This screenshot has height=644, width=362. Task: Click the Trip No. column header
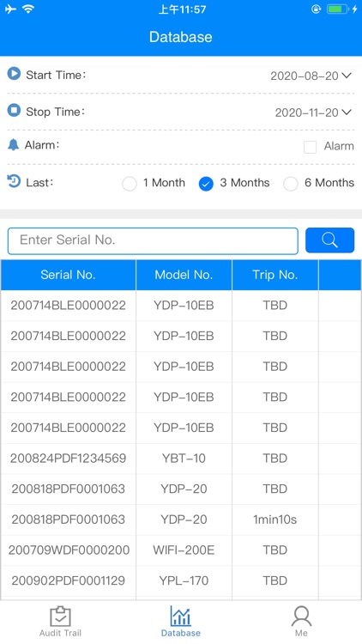pos(275,275)
